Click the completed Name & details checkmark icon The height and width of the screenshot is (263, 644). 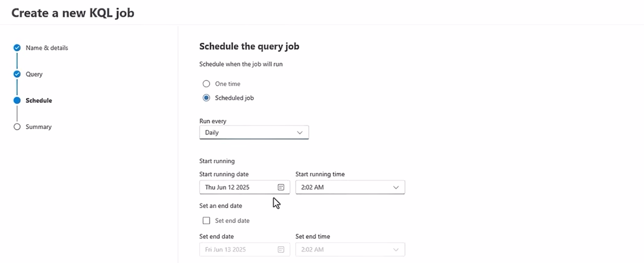pyautogui.click(x=17, y=48)
